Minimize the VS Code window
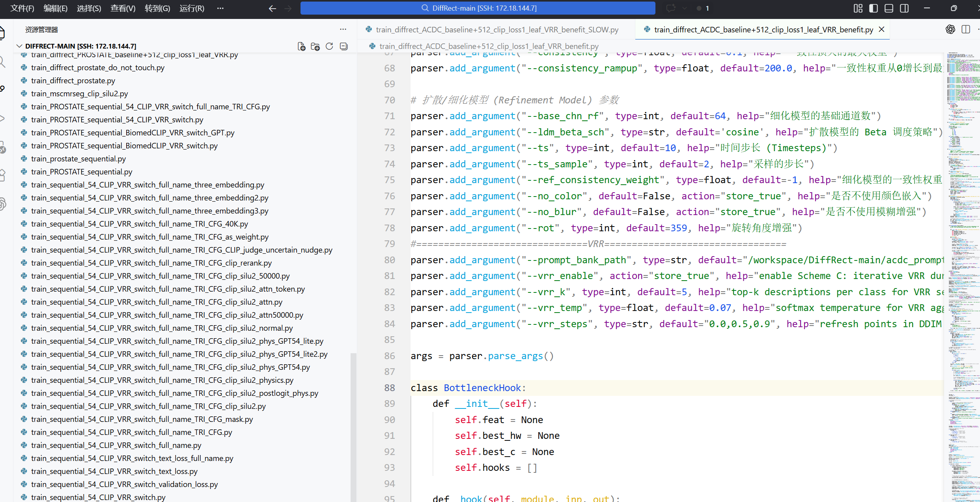Viewport: 980px width, 502px height. tap(927, 8)
